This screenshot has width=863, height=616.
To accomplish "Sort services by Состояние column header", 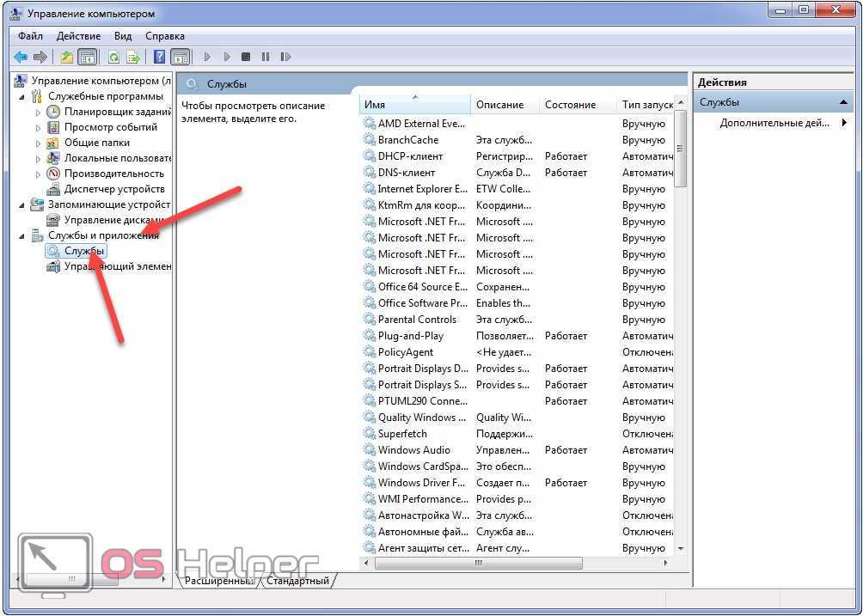I will coord(570,105).
